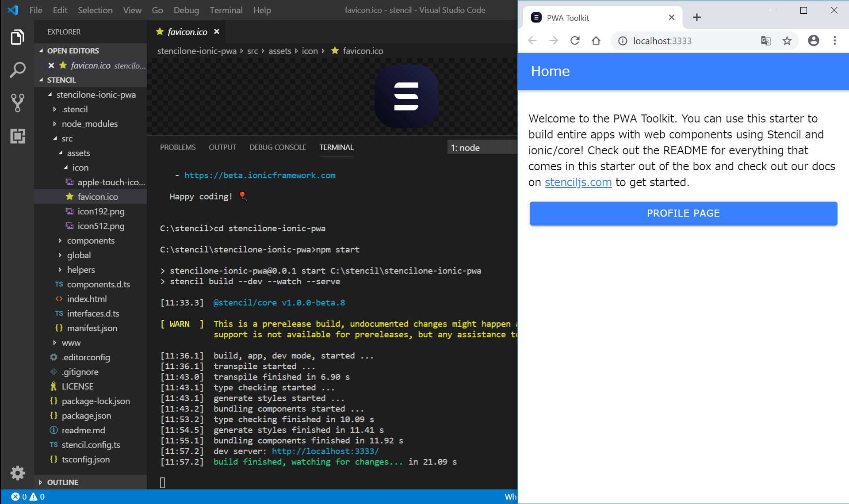Click the browser reload button
Screen dimensions: 849x504
point(575,41)
